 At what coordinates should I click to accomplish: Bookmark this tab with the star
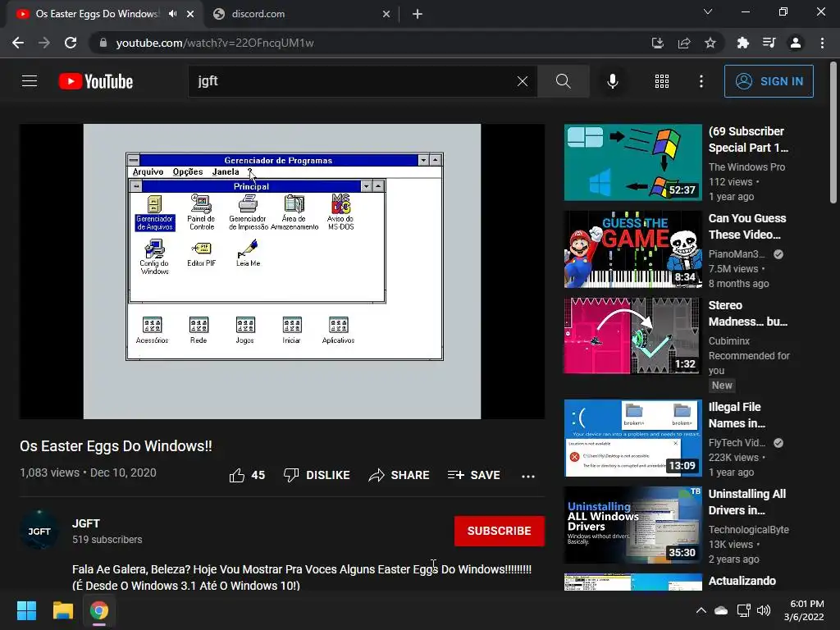click(x=710, y=43)
